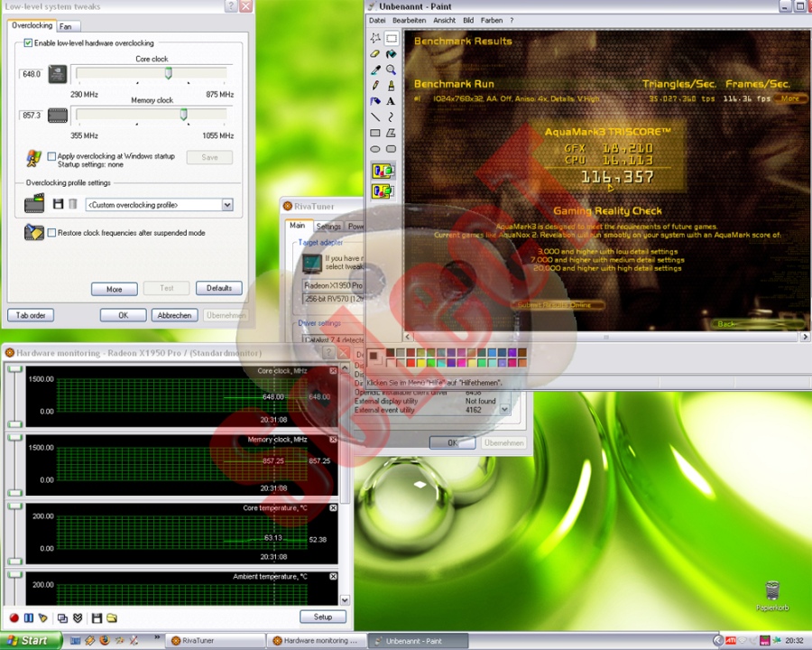Click Abbrechen in the system tweaks dialog
The image size is (812, 650).
tap(174, 315)
